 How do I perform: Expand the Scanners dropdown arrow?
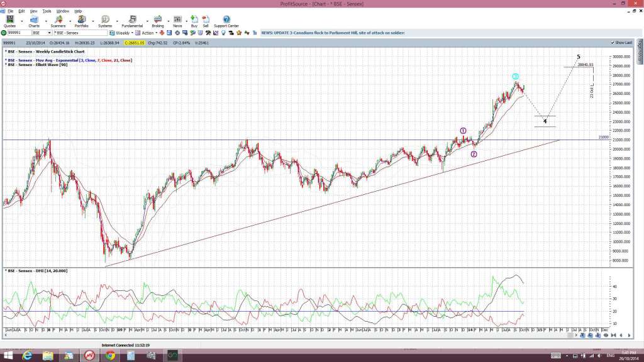(70, 21)
